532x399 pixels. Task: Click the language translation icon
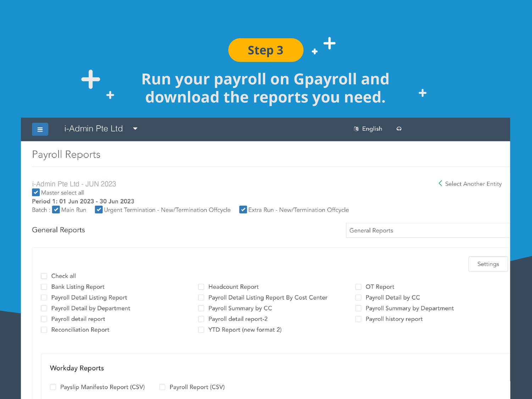(356, 129)
